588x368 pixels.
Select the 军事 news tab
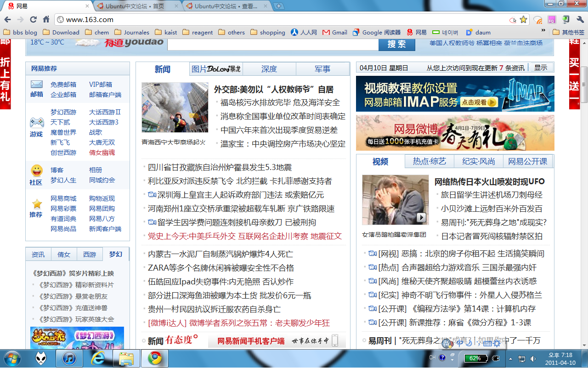point(322,69)
